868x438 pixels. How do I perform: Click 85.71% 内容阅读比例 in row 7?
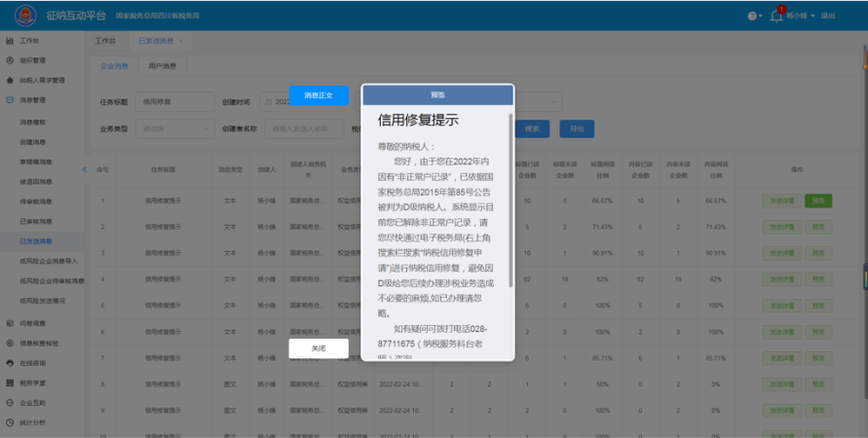(716, 358)
